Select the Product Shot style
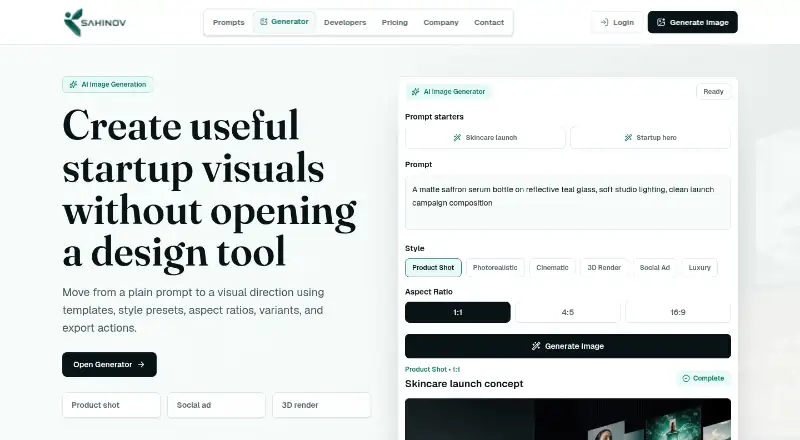The width and height of the screenshot is (800, 440). click(x=433, y=267)
